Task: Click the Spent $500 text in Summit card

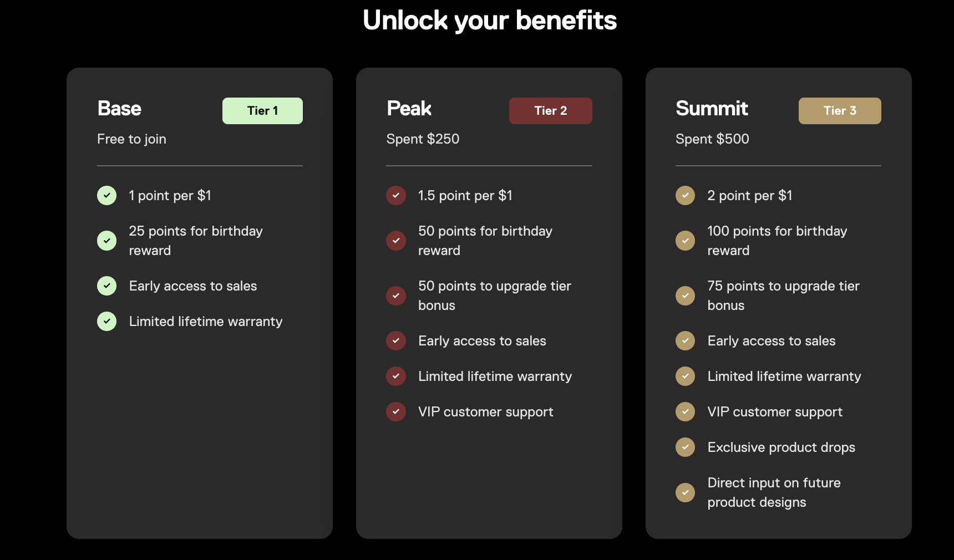Action: click(712, 139)
